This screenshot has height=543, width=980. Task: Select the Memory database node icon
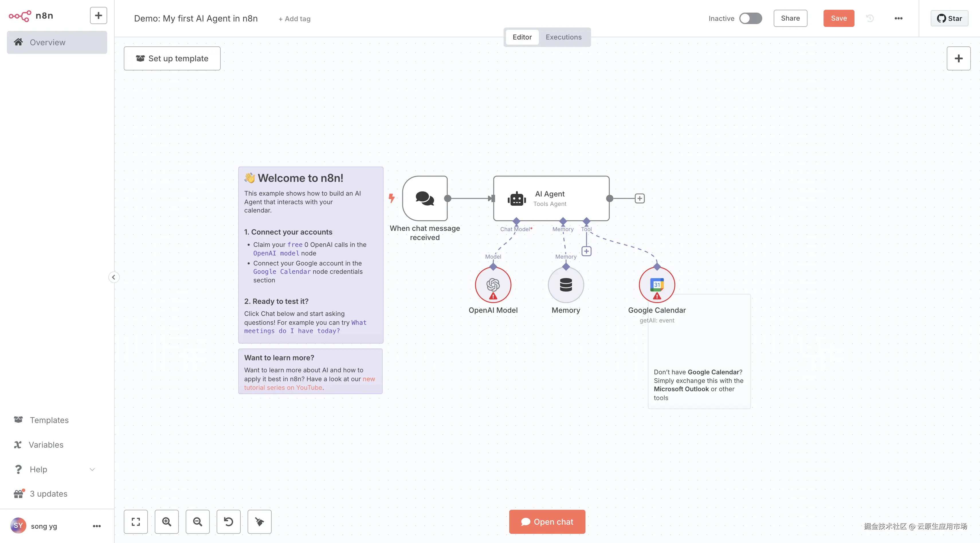pyautogui.click(x=566, y=284)
